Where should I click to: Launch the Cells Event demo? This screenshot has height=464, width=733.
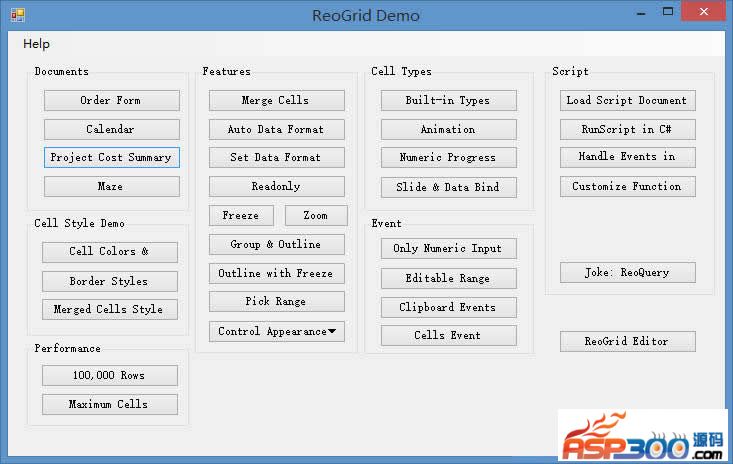449,336
